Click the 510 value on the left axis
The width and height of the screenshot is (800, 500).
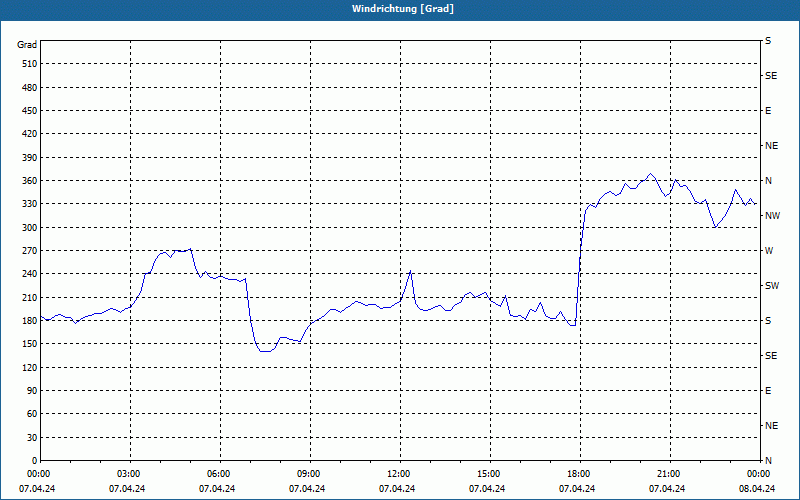30,64
